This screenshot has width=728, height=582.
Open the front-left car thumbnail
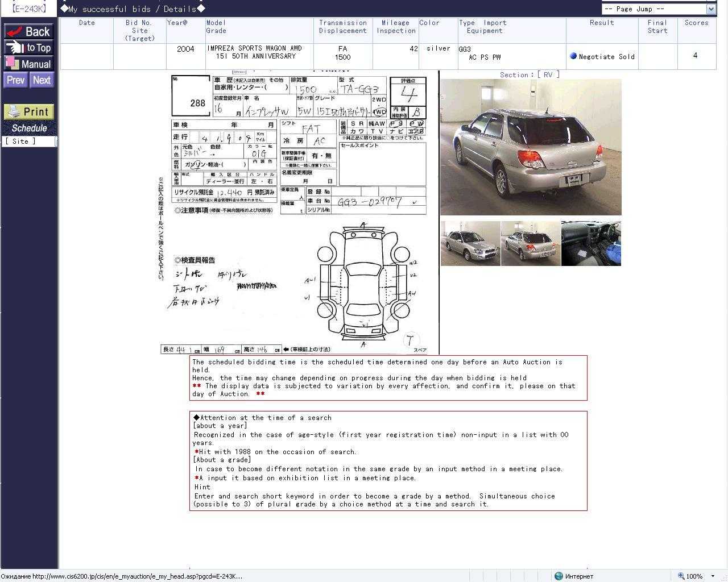470,243
